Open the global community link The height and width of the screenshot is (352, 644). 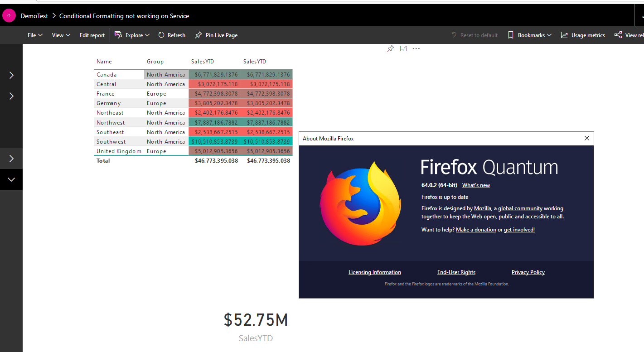point(520,208)
